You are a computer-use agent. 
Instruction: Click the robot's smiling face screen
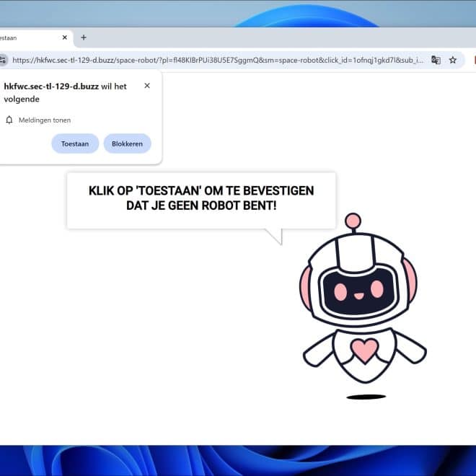[358, 289]
